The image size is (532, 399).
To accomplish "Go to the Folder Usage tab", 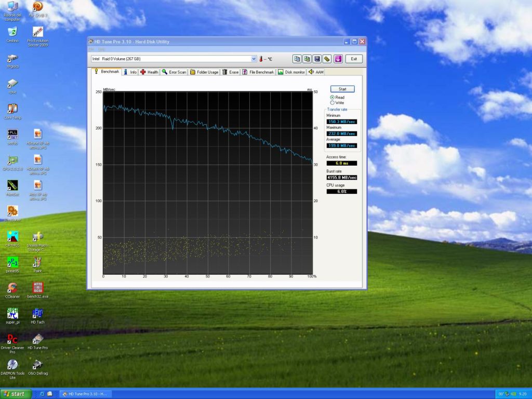I will click(x=204, y=72).
